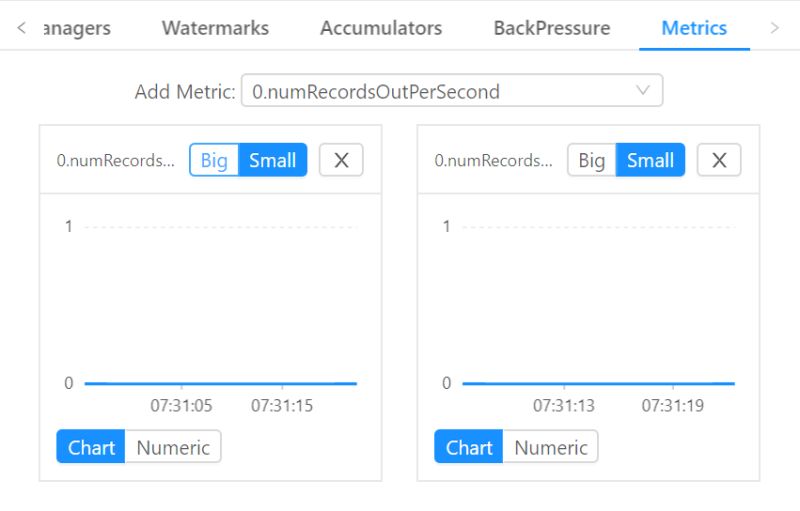Switch the second metric card to Big
Viewport: 800px width, 511px height.
click(592, 160)
